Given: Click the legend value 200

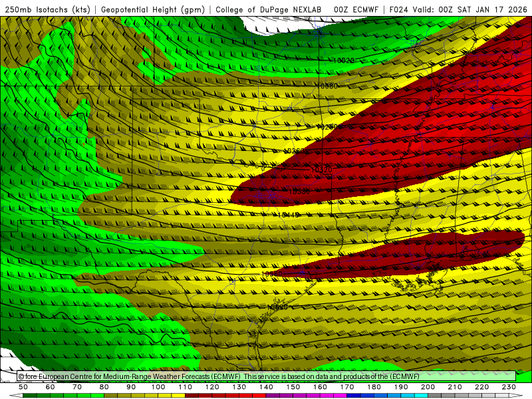Looking at the screenshot, I should pos(428,387).
